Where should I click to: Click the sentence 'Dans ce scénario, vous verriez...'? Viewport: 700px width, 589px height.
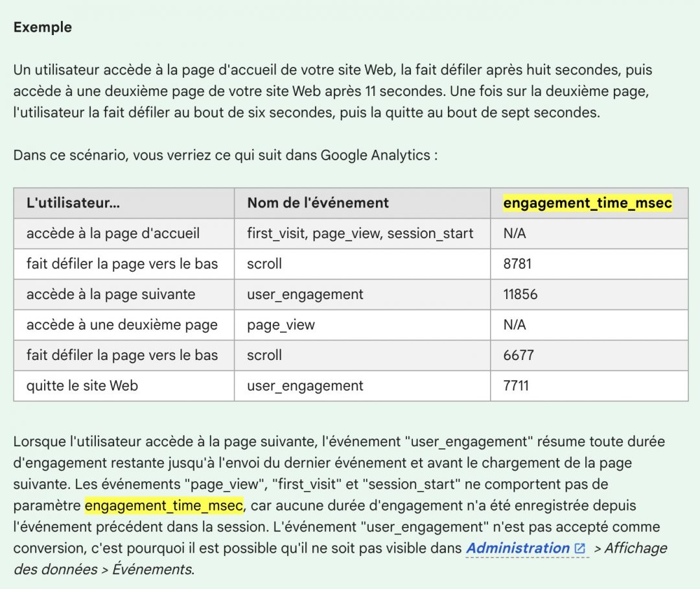(226, 155)
